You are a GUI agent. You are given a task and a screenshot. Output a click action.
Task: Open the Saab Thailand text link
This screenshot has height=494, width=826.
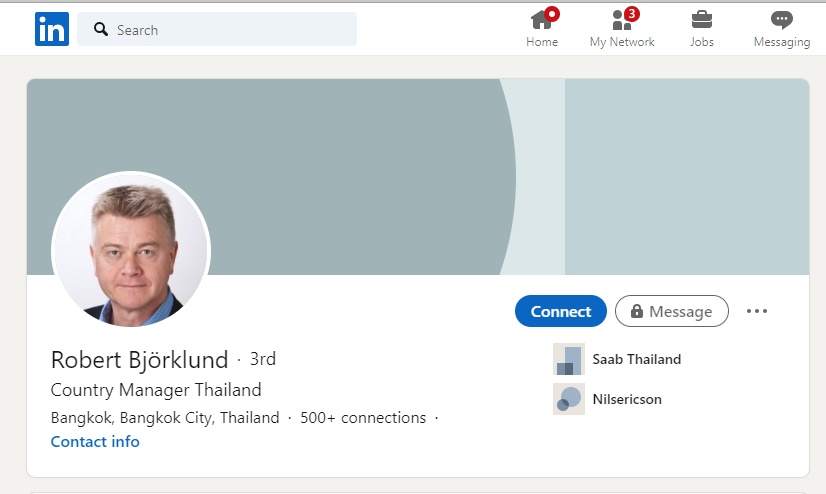click(x=636, y=359)
